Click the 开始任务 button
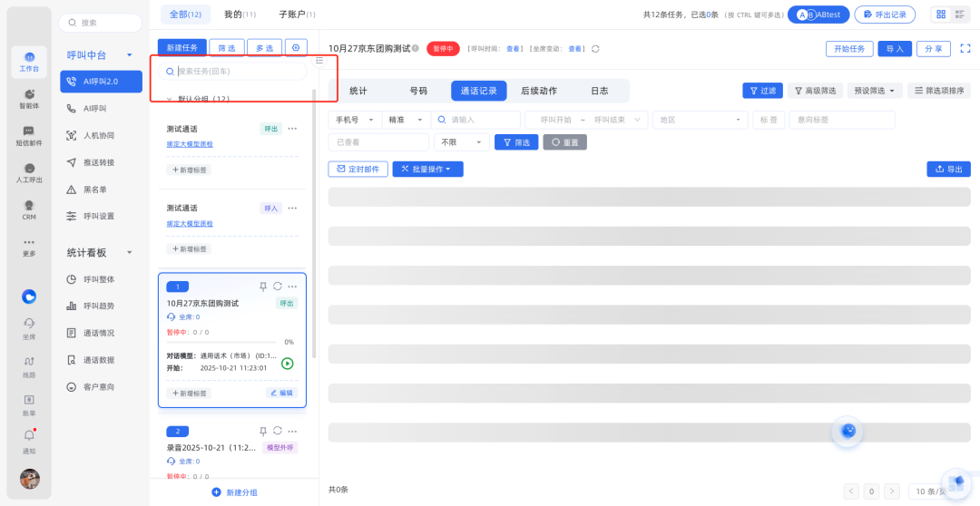This screenshot has width=980, height=506. pos(849,49)
